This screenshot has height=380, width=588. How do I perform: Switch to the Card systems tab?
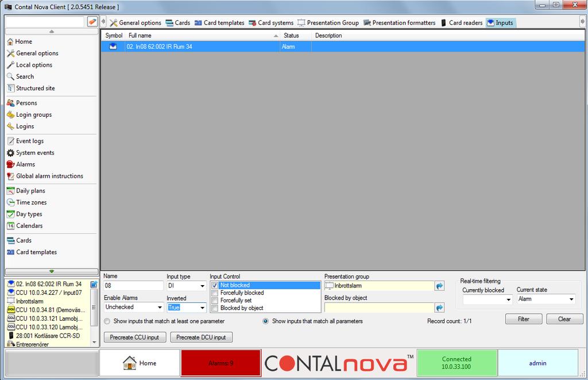[x=271, y=22]
